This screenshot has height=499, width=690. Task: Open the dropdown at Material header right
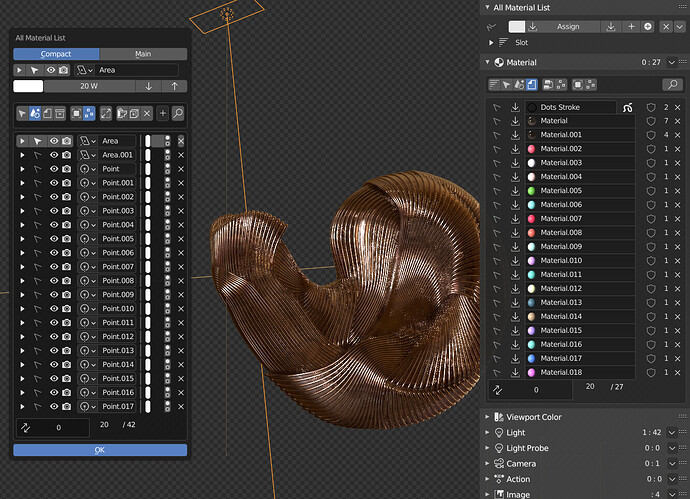(x=672, y=62)
